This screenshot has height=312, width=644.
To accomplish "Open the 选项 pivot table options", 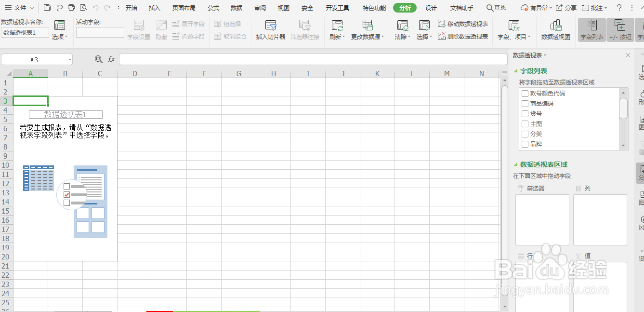I will tap(60, 30).
